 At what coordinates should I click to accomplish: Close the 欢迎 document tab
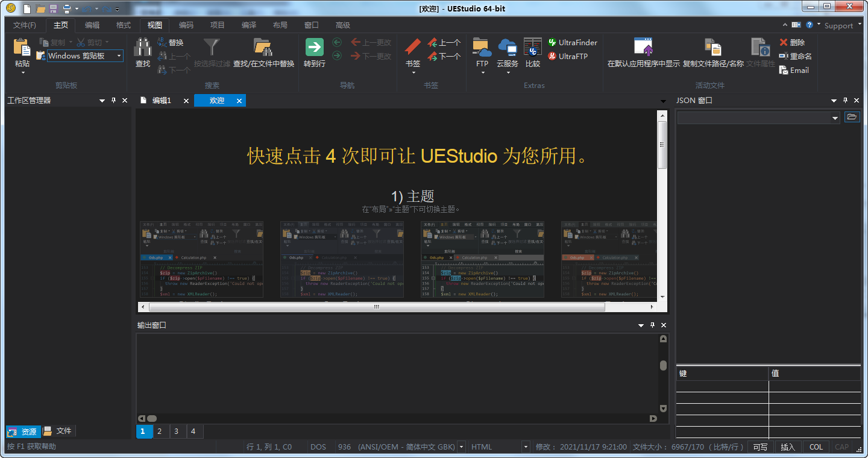[239, 101]
